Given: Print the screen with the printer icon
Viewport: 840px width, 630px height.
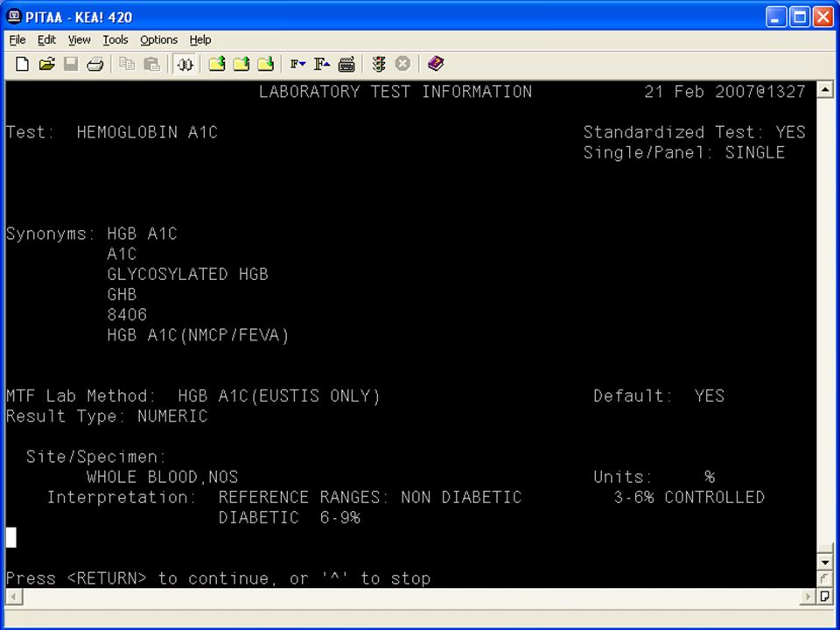Looking at the screenshot, I should pyautogui.click(x=95, y=64).
